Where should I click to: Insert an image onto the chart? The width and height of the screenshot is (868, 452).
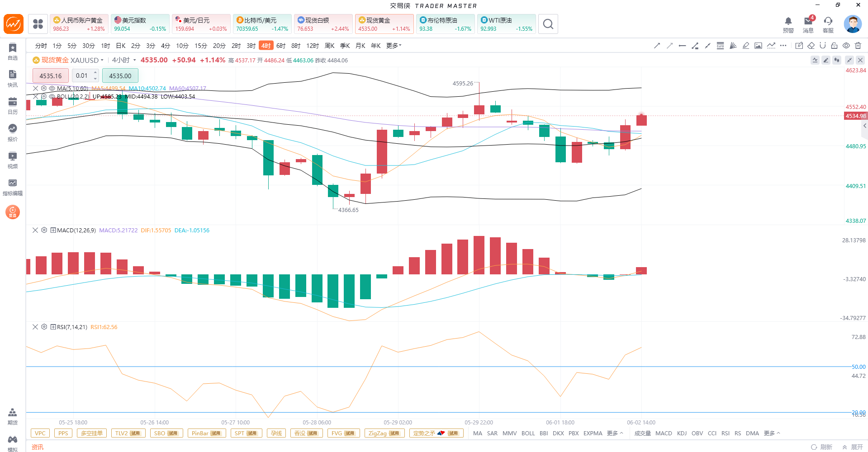point(759,46)
